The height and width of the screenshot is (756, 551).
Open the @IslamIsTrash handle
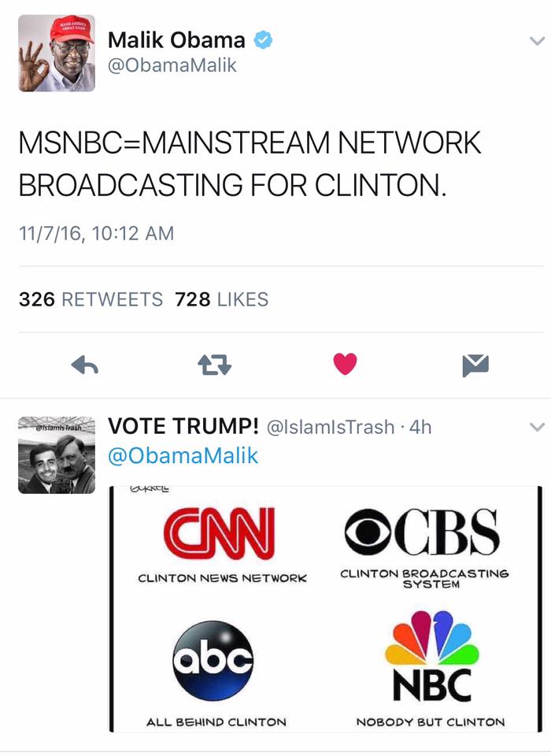(x=331, y=427)
